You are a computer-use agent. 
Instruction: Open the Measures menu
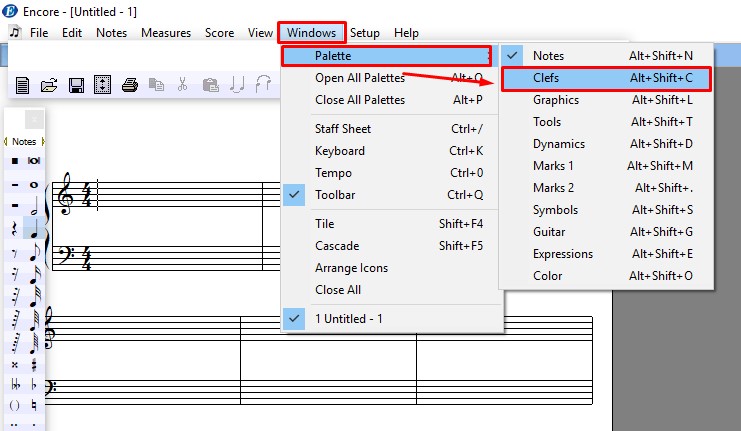click(x=166, y=33)
